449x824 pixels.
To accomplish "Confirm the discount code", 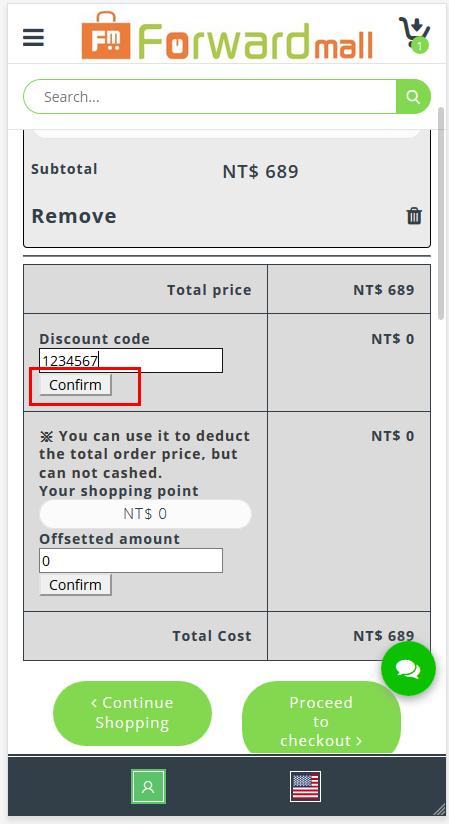I will pos(75,385).
